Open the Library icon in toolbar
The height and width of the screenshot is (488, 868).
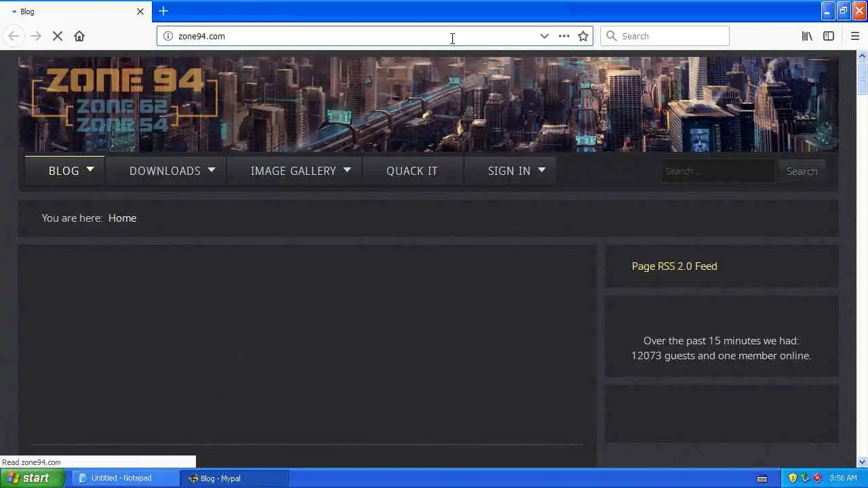[807, 36]
